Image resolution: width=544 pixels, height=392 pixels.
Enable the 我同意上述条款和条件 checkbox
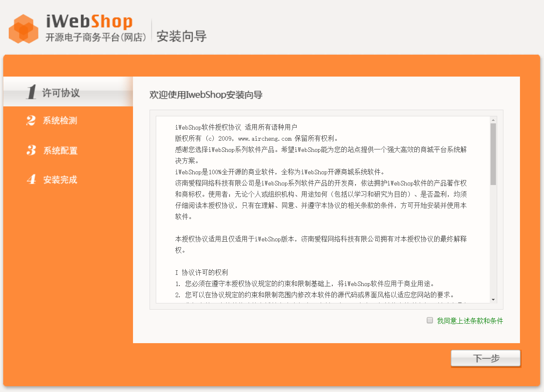pos(430,320)
